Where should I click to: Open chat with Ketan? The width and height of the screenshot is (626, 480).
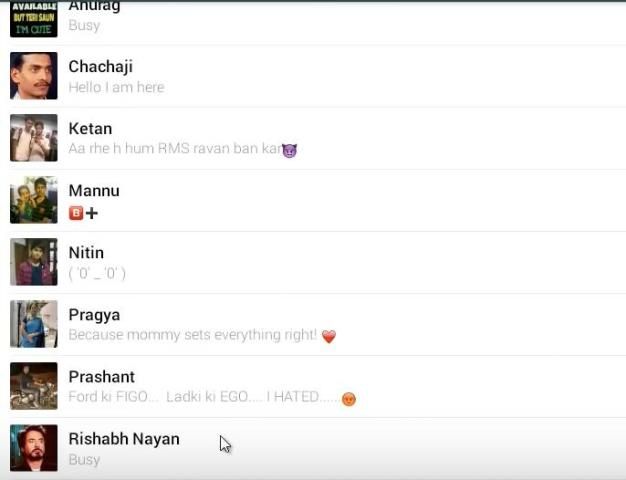[x=313, y=138]
